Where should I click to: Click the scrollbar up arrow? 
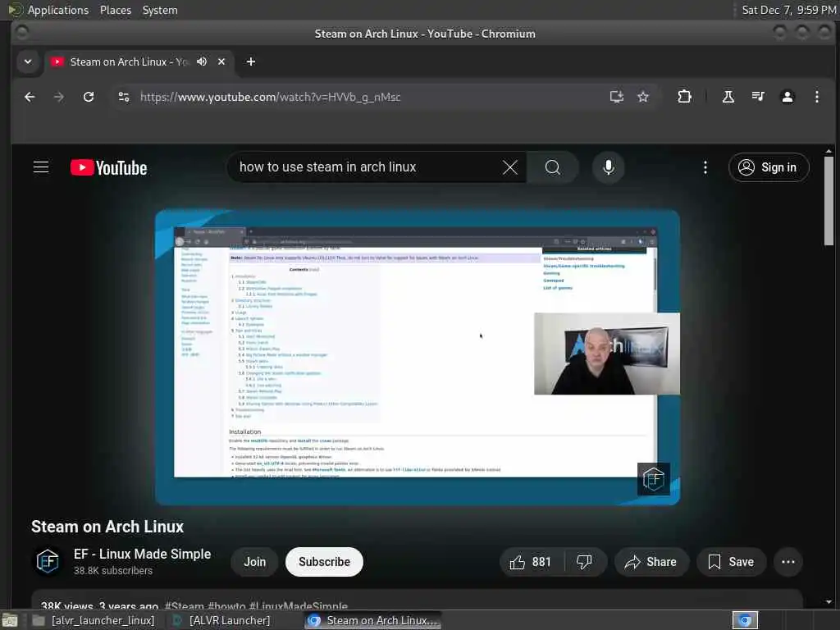click(829, 151)
